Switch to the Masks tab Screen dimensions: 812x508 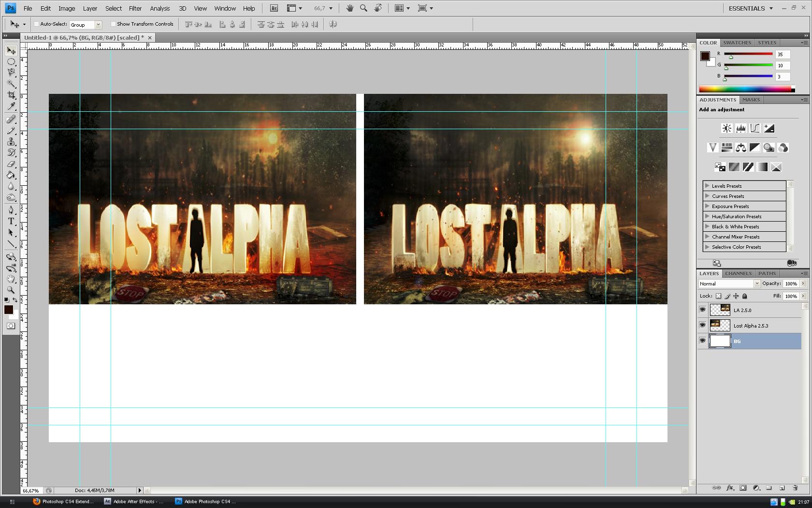751,100
